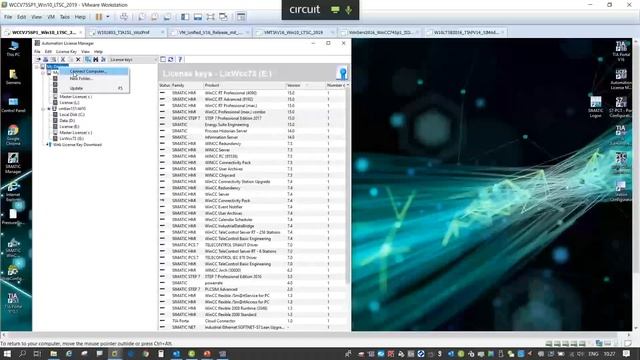This screenshot has height=360, width=640.
Task: Select Data (D:) in tree
Action: tap(67, 121)
